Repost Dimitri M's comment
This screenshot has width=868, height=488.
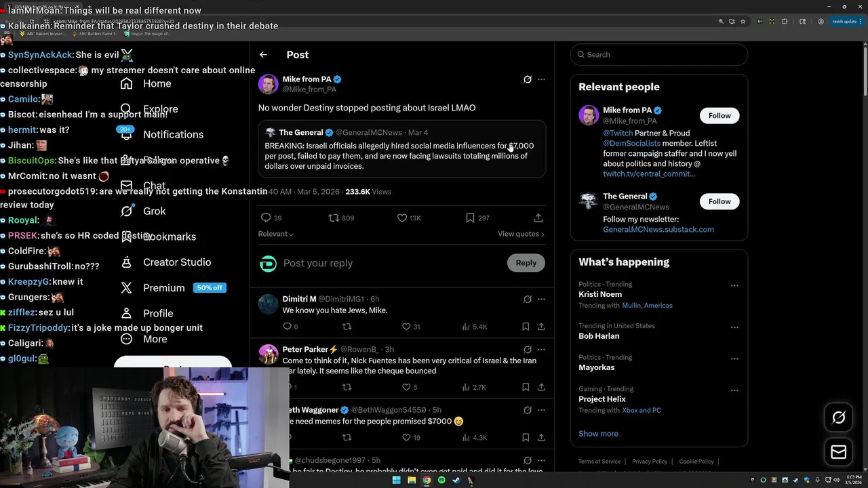347,327
